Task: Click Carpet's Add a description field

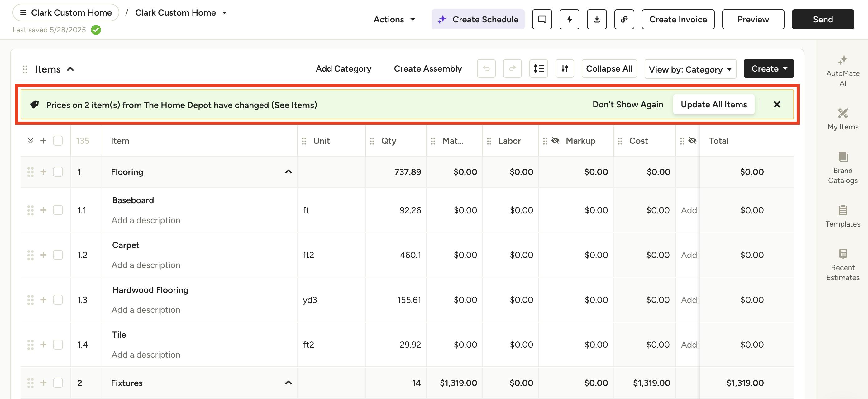Action: [146, 265]
